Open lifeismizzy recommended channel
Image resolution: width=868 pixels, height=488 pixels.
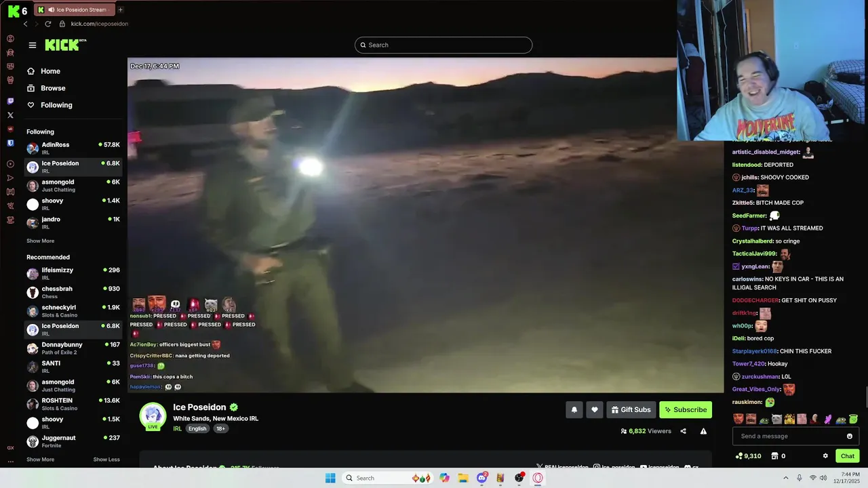[x=73, y=273]
